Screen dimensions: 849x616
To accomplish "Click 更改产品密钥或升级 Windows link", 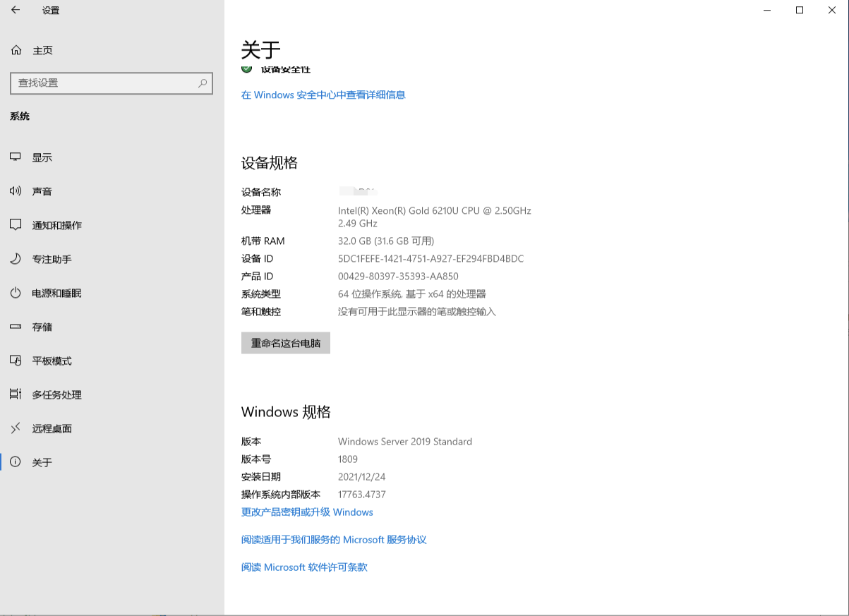I will pyautogui.click(x=307, y=512).
